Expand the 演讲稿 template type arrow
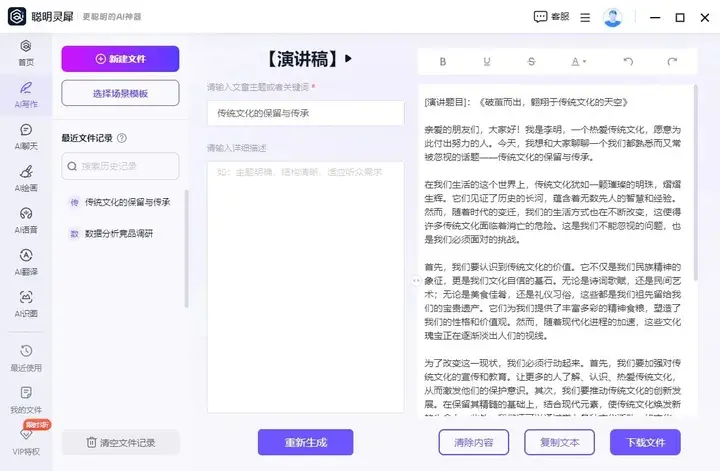 pos(349,59)
